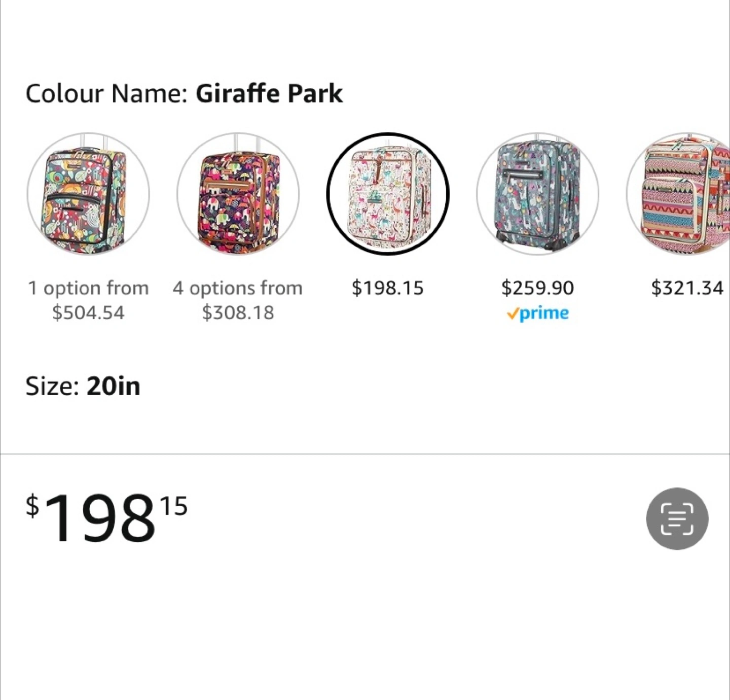Select the pink tribal stripe suitcase swatch

[x=678, y=194]
